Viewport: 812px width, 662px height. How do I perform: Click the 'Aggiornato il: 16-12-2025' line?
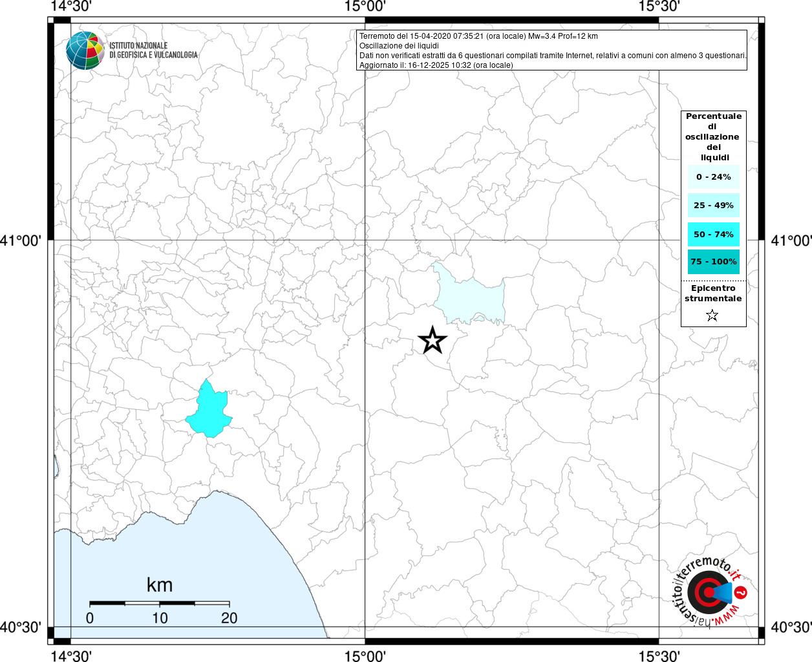[x=436, y=65]
